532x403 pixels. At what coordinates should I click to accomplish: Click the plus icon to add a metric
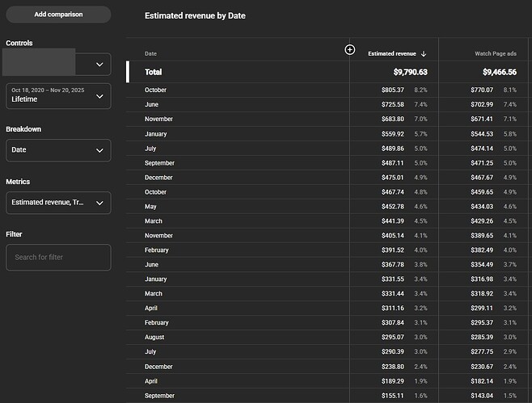click(350, 50)
